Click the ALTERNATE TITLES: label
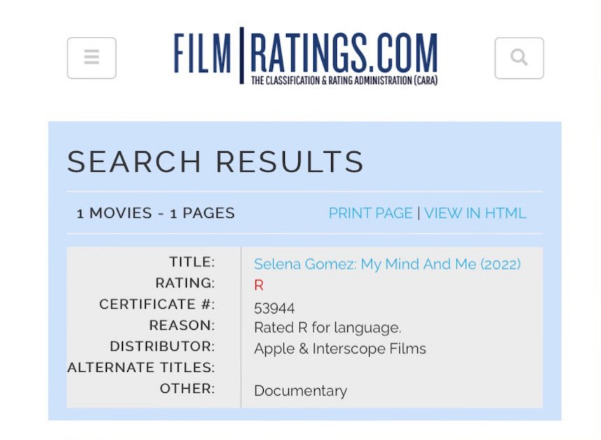This screenshot has height=440, width=601. click(x=141, y=368)
